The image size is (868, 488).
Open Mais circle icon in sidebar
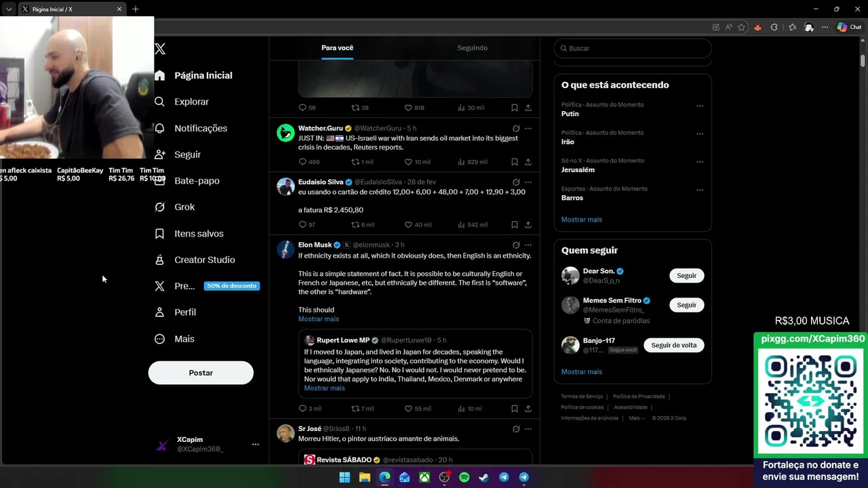point(159,339)
